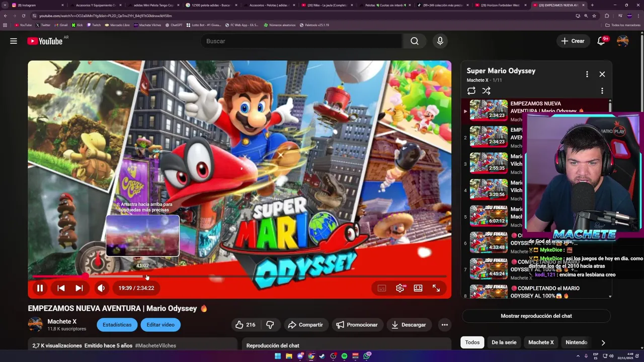Open the Mercado Libre bookmark
The width and height of the screenshot is (644, 362).
click(x=116, y=25)
